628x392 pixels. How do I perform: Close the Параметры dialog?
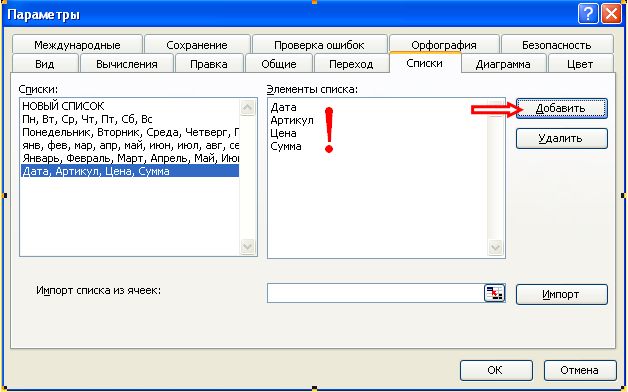(x=611, y=14)
